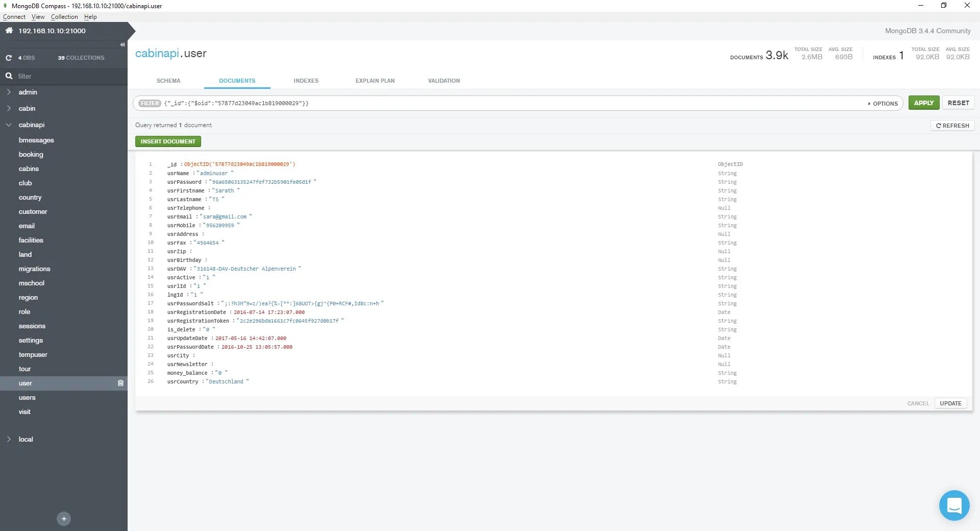Screen dimensions: 980x531
Task: Click the REFRESH button
Action: (x=952, y=126)
